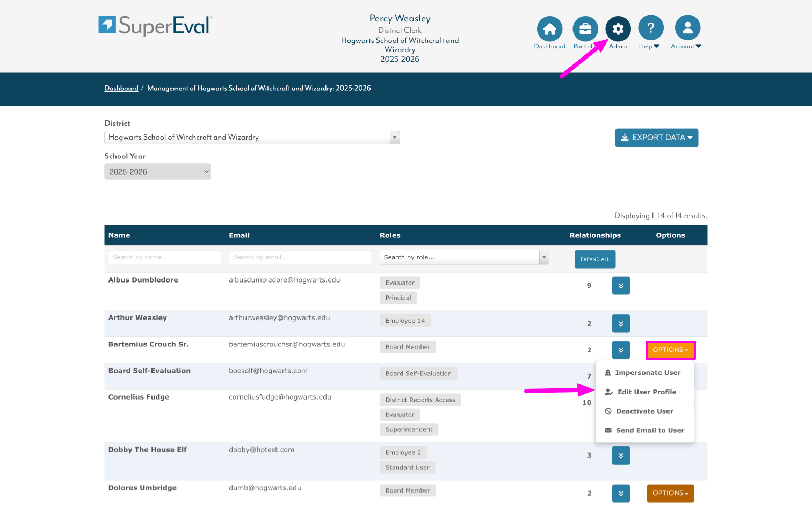Open the Dashboard home icon

click(549, 28)
